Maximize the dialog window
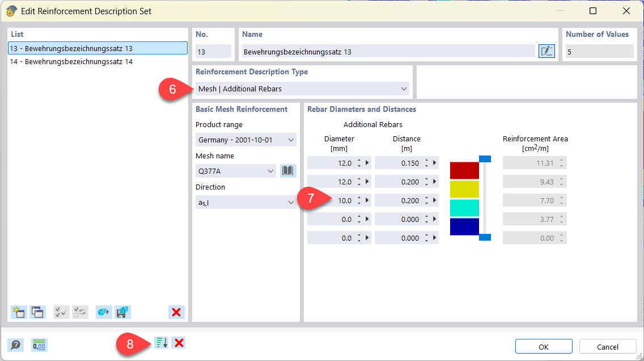 tap(592, 11)
